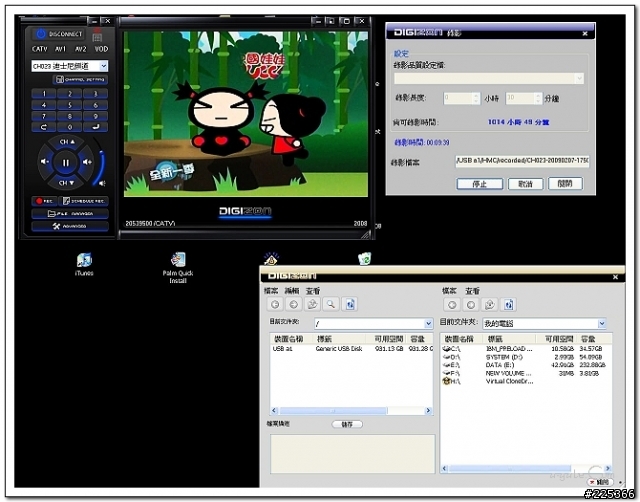
Task: Expand the left pane current folder dropdown
Action: [428, 324]
